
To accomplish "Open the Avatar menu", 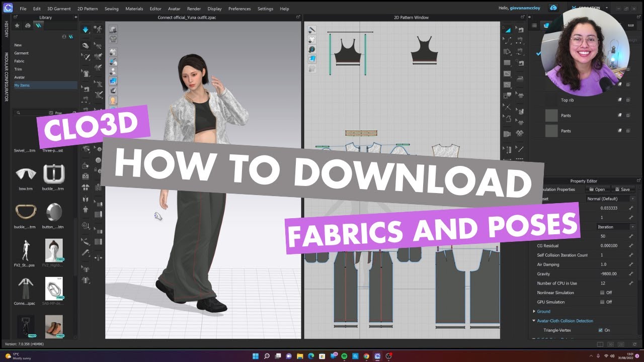I will (x=174, y=9).
